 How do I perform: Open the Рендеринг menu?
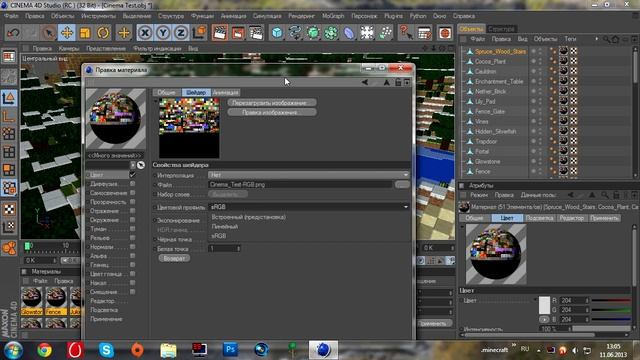301,16
